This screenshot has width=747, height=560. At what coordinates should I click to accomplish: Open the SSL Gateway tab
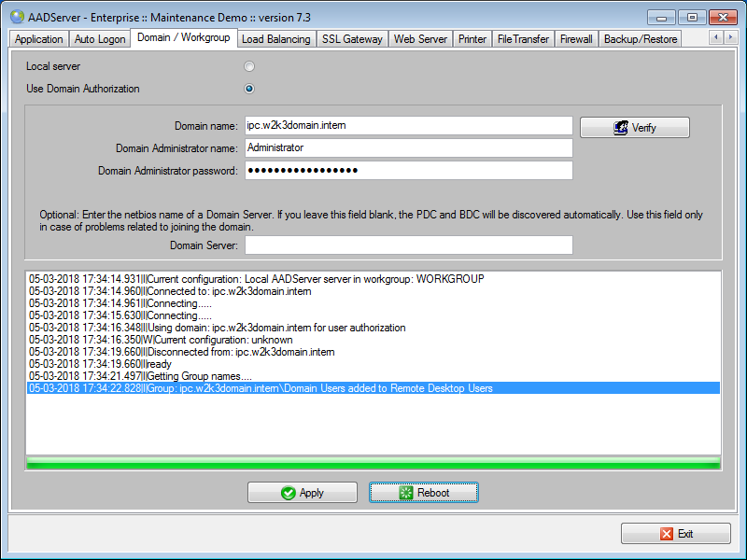[352, 39]
